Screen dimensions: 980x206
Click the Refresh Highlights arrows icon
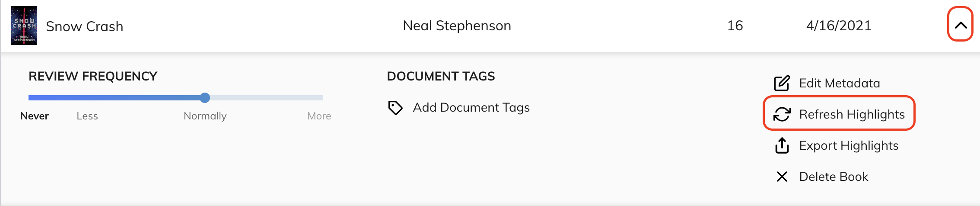tap(782, 114)
